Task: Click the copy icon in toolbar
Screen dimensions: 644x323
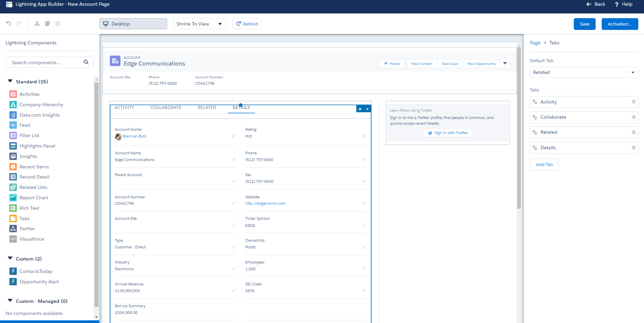Action: (47, 24)
